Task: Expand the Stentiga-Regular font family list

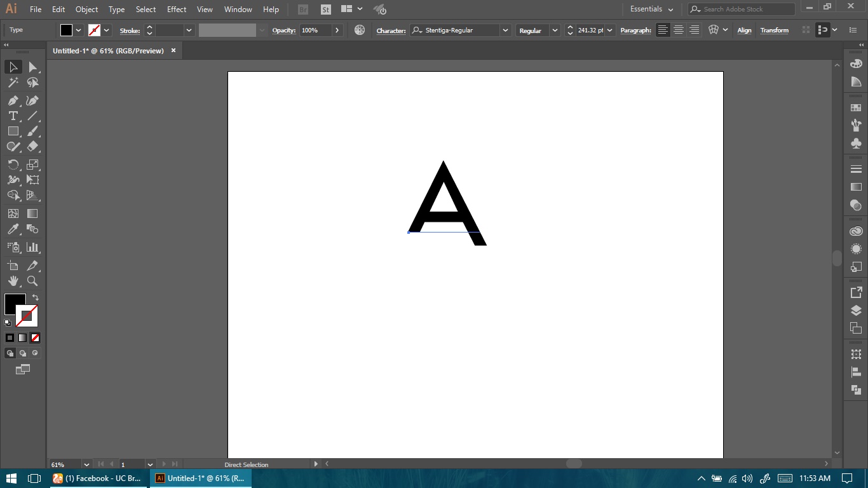Action: (x=505, y=30)
